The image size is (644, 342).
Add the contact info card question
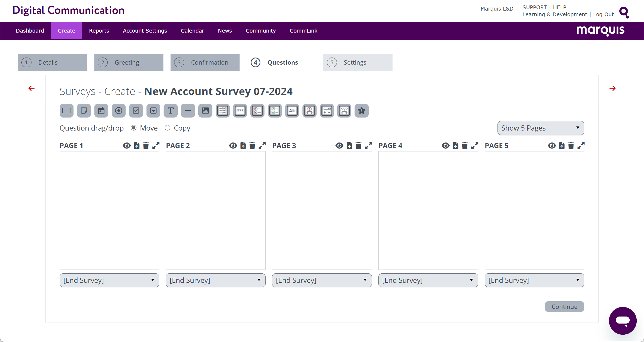point(292,111)
